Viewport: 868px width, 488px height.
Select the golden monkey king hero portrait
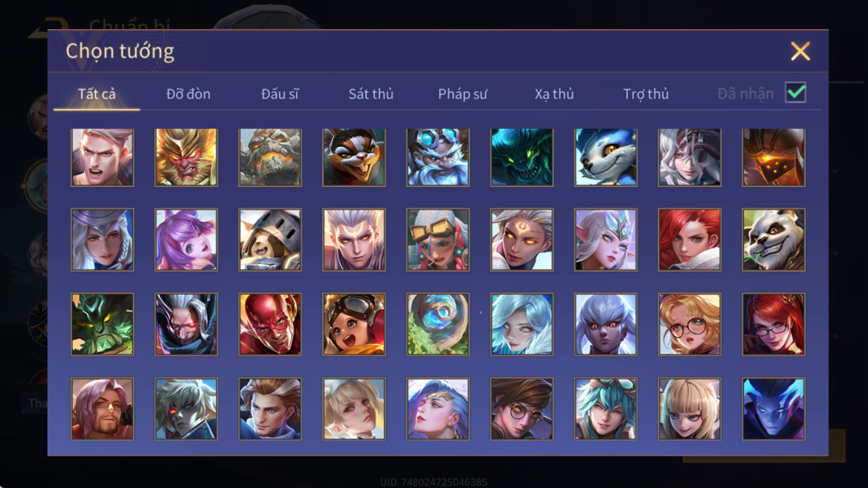click(186, 157)
